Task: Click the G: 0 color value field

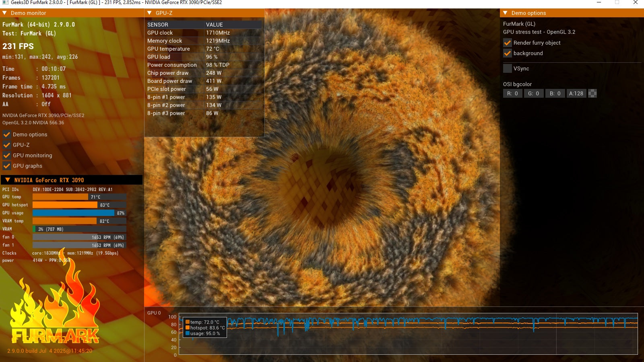Action: pos(533,93)
